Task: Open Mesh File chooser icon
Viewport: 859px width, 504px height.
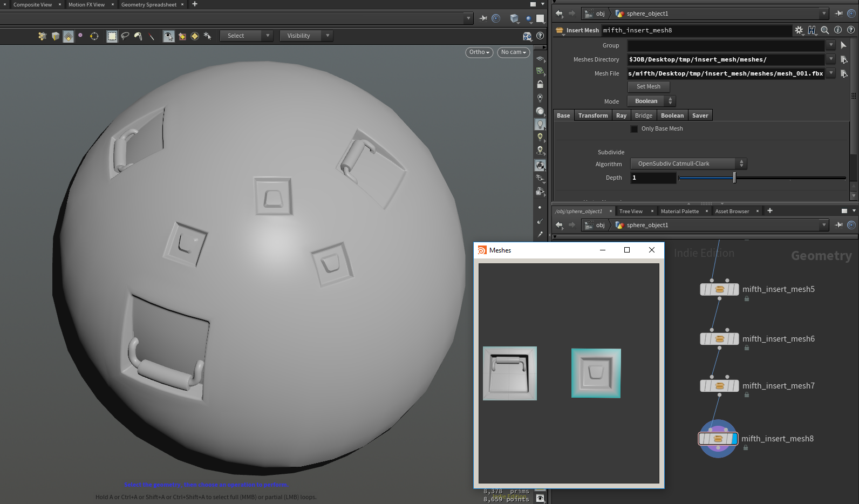Action: (x=844, y=73)
